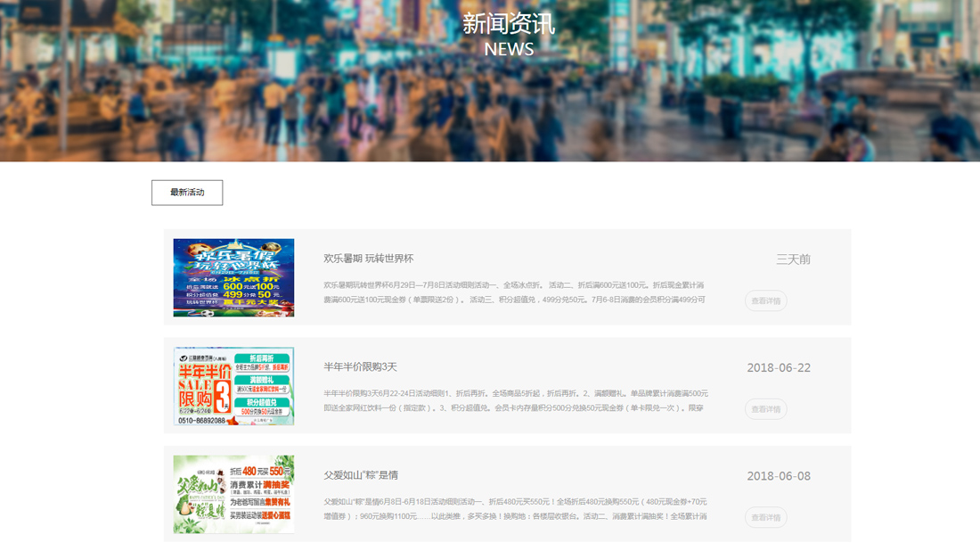This screenshot has height=551, width=980.
Task: Click the 半年半价限购3天 description paragraph
Action: click(515, 400)
